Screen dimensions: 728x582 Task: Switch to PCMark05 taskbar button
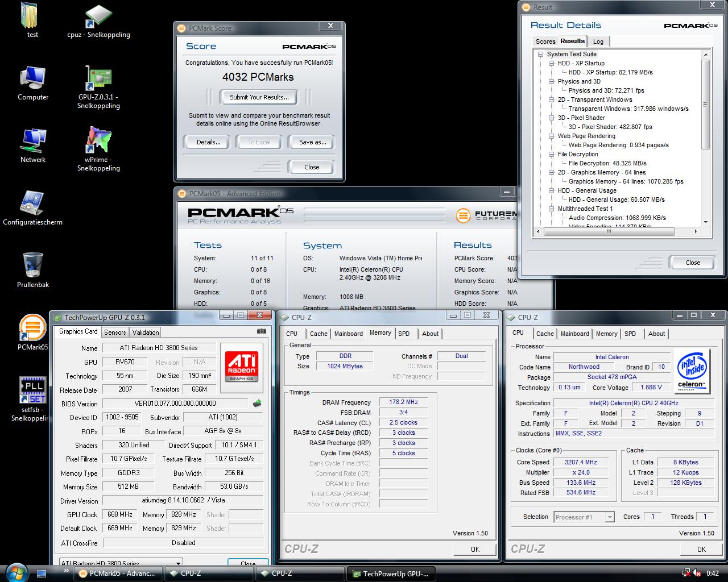click(118, 573)
